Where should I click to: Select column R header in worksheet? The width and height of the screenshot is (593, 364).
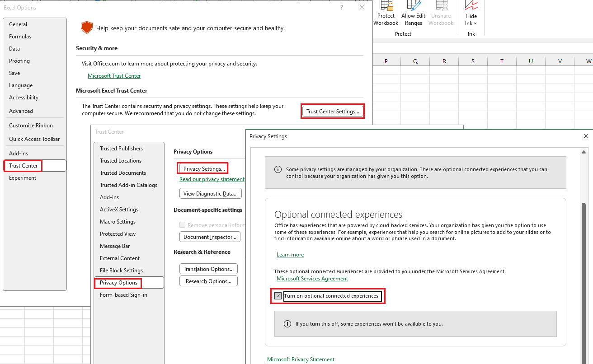[x=444, y=61]
